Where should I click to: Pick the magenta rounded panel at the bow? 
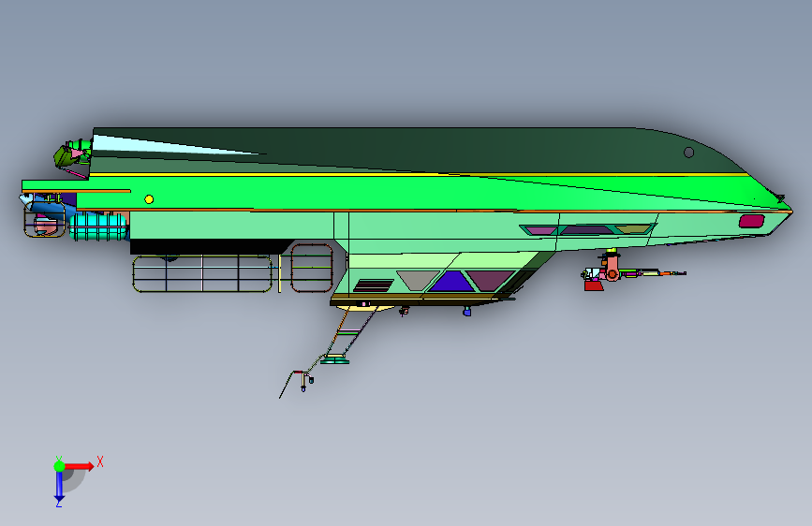pyautogui.click(x=751, y=221)
